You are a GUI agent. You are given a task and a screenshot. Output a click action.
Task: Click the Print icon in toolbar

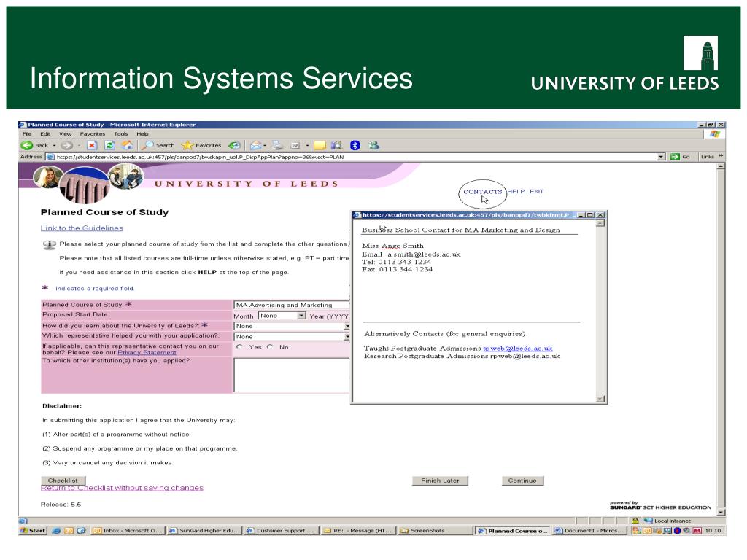tap(277, 145)
